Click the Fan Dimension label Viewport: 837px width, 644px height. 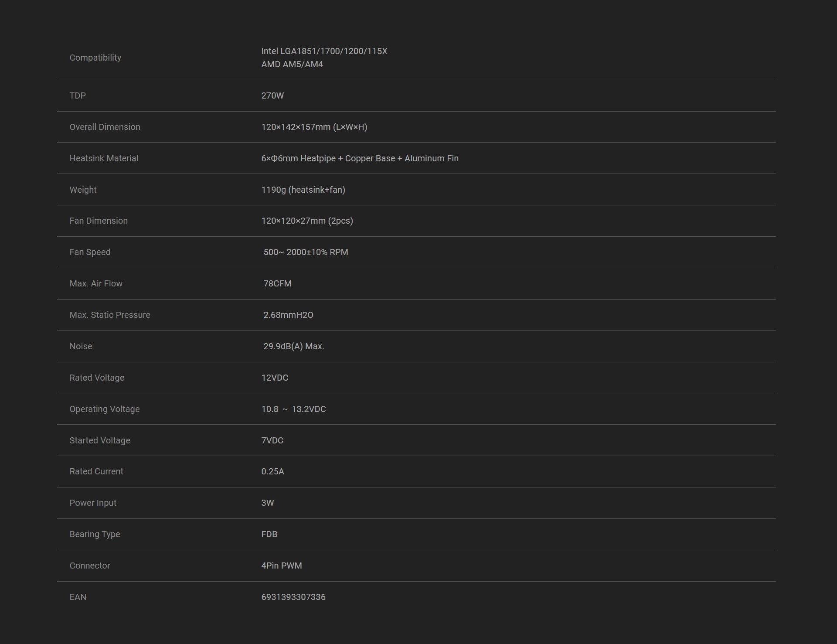[x=99, y=221]
